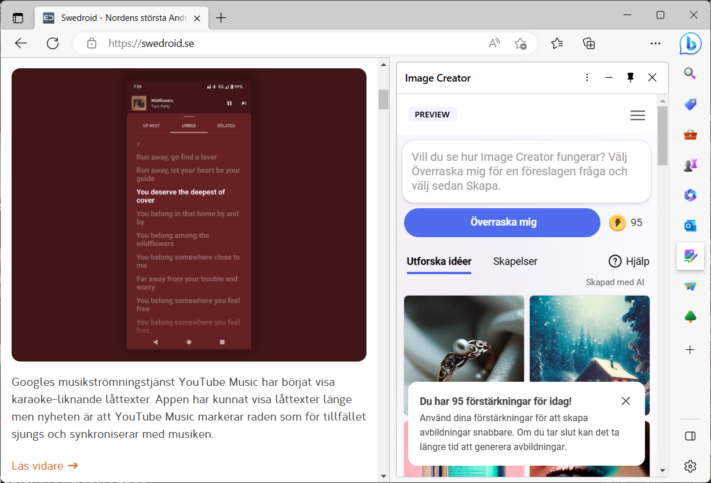This screenshot has height=483, width=711.
Task: Open the Läs vidare link
Action: point(44,466)
